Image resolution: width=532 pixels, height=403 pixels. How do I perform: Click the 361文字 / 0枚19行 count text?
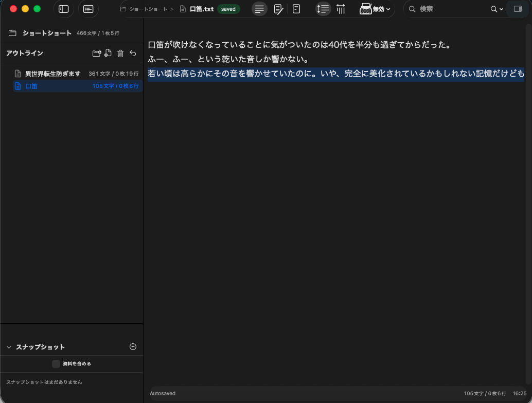tap(114, 74)
